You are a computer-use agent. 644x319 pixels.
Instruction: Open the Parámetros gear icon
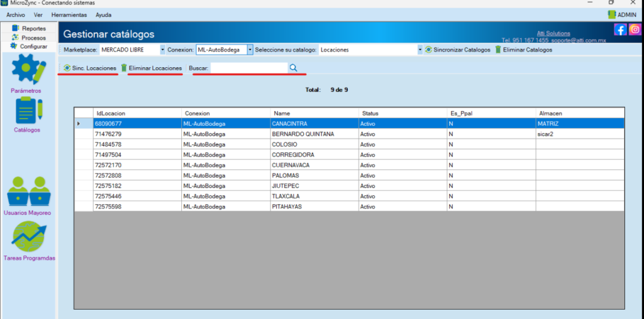pos(28,69)
